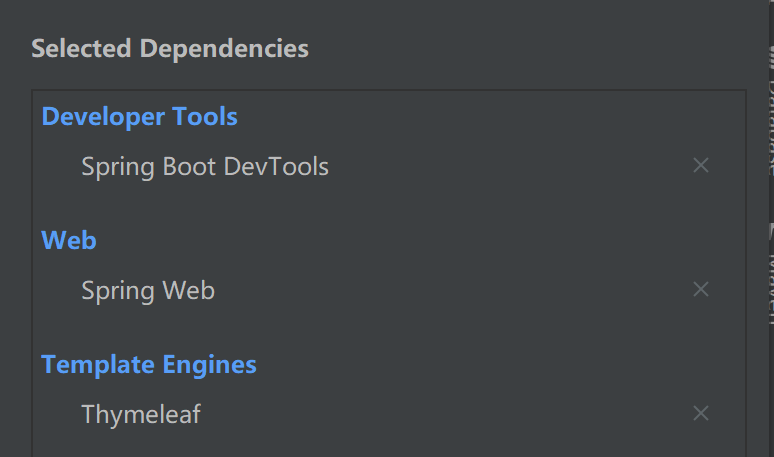774x457 pixels.
Task: Click the Selected Dependencies title
Action: coord(170,48)
